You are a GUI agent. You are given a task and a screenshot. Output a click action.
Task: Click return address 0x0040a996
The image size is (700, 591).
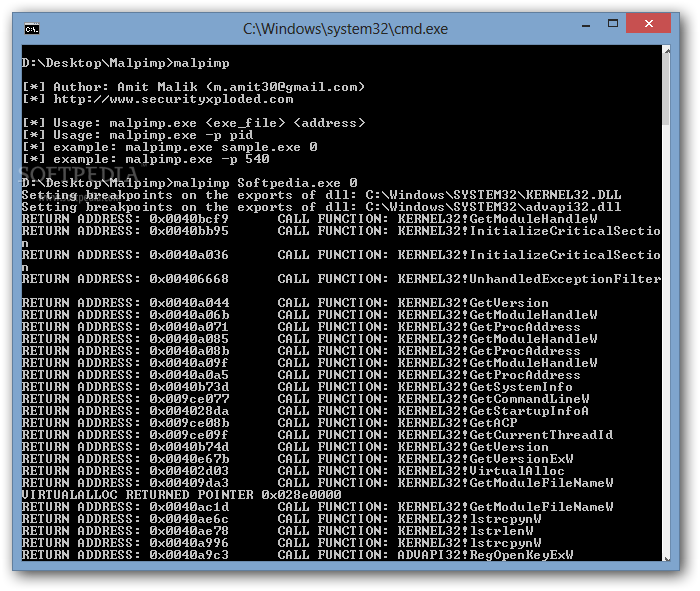[x=189, y=543]
